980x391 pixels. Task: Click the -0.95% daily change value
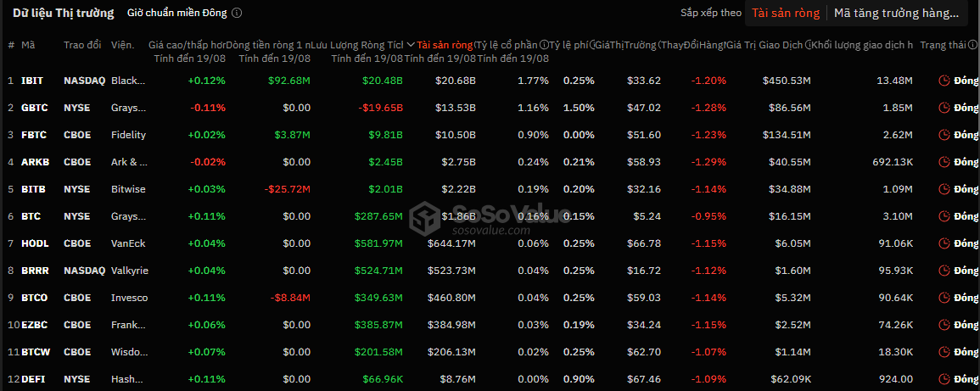tap(708, 216)
